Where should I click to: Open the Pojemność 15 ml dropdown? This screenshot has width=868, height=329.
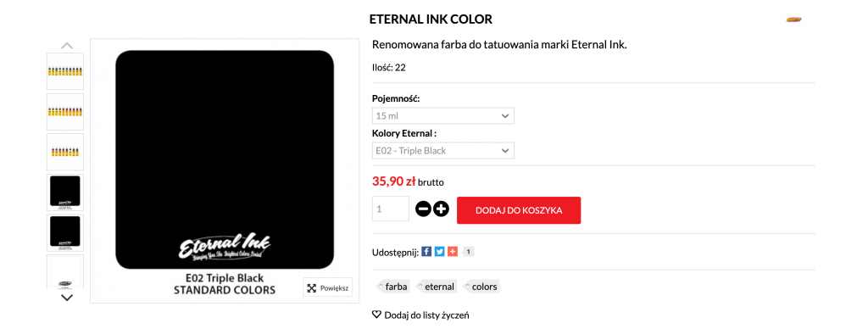click(x=442, y=116)
